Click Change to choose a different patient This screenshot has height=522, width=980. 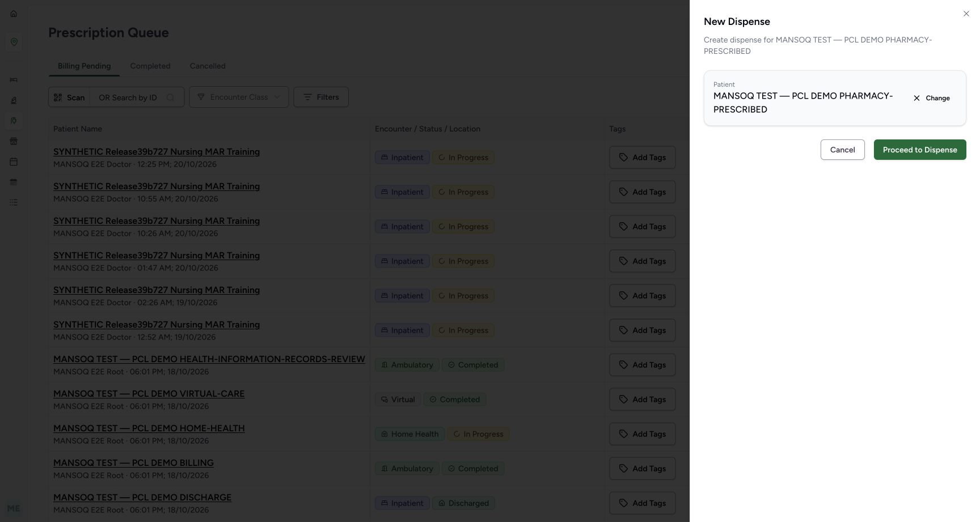(x=931, y=98)
